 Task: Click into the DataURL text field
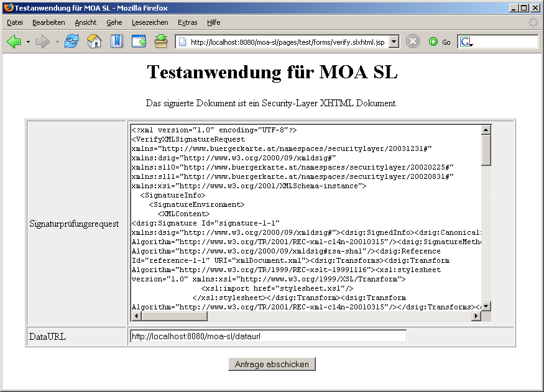click(267, 336)
